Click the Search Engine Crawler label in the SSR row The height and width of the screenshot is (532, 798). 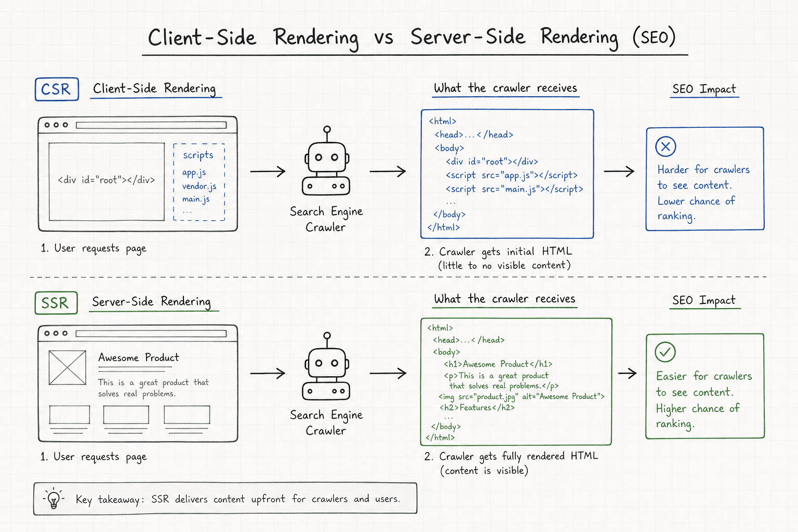click(x=326, y=422)
